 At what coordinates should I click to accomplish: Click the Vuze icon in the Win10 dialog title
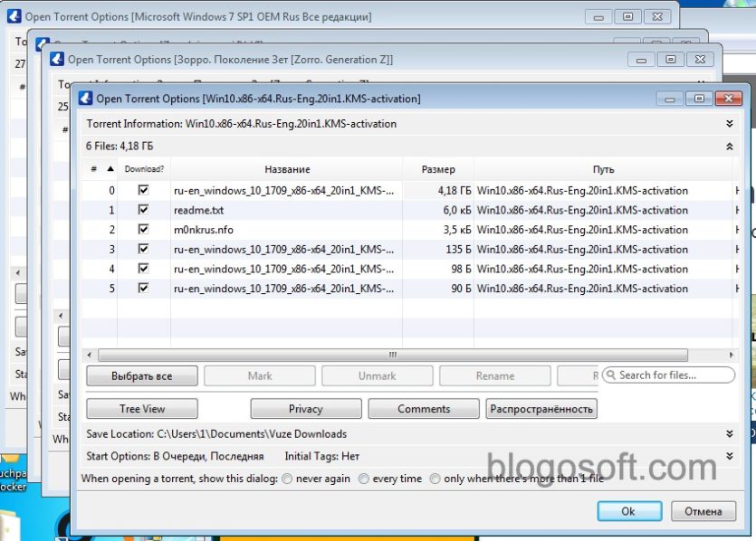pyautogui.click(x=86, y=99)
